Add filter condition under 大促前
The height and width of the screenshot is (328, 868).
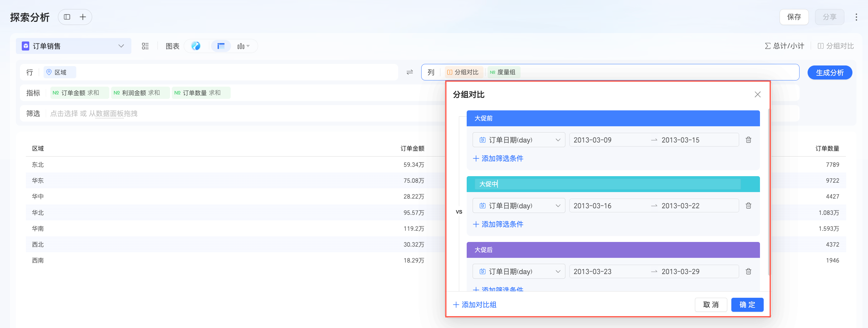click(x=498, y=158)
